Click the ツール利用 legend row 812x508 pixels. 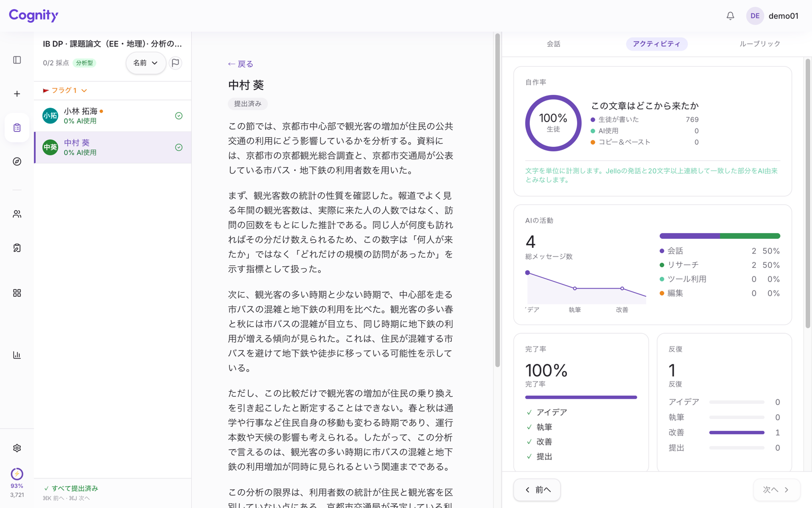pyautogui.click(x=720, y=279)
